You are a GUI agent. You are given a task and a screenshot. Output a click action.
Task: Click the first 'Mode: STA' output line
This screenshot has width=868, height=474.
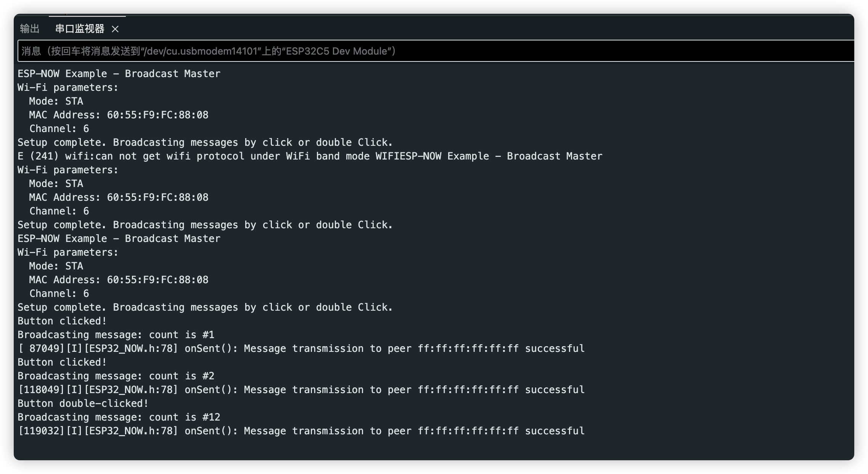click(x=56, y=101)
